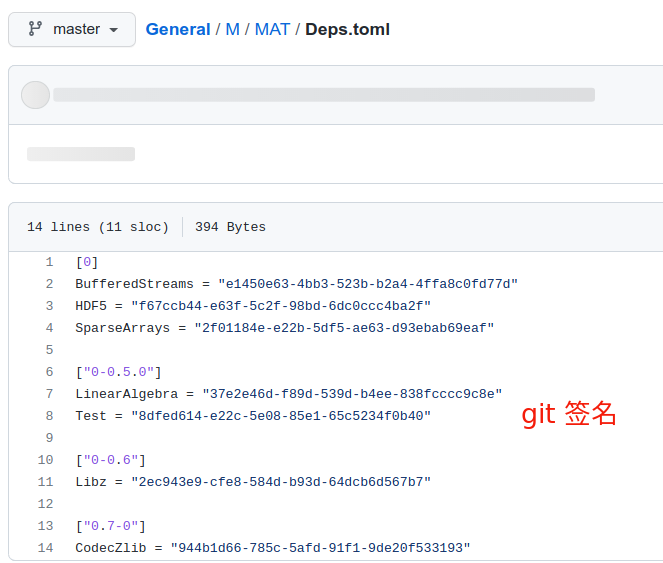The width and height of the screenshot is (663, 563).
Task: Click the CodecZlib key name
Action: (110, 548)
